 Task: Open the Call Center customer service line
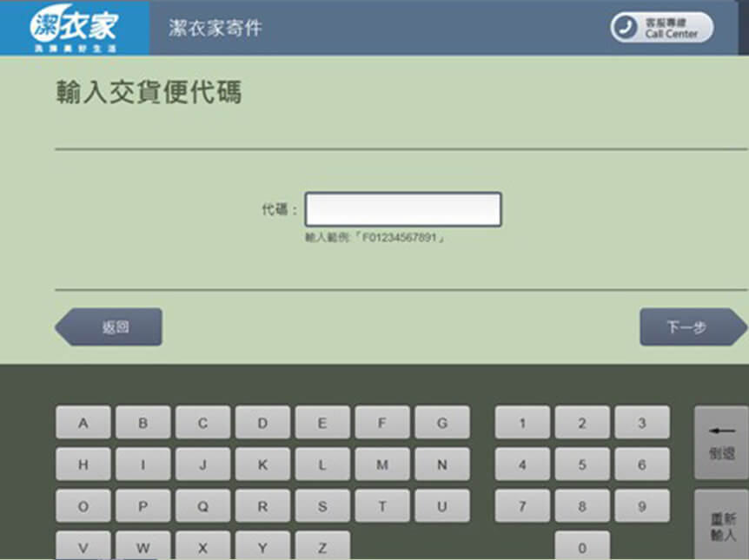point(661,28)
